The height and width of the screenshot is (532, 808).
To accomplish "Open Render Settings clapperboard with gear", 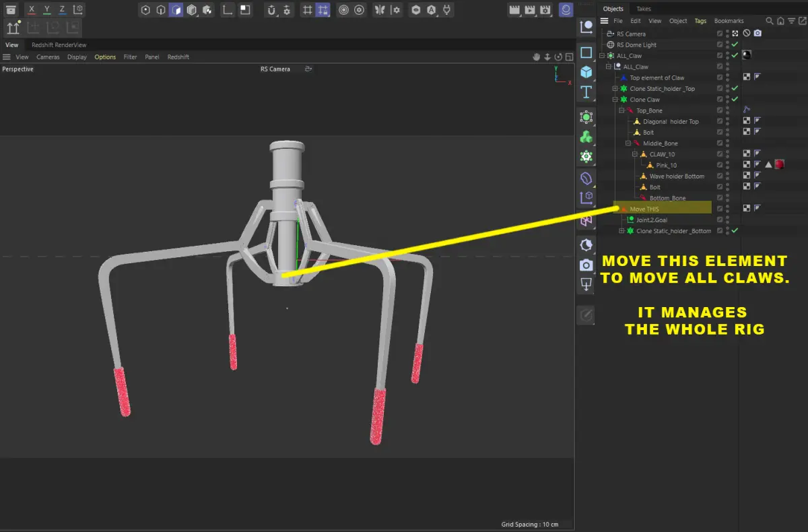I will point(545,10).
